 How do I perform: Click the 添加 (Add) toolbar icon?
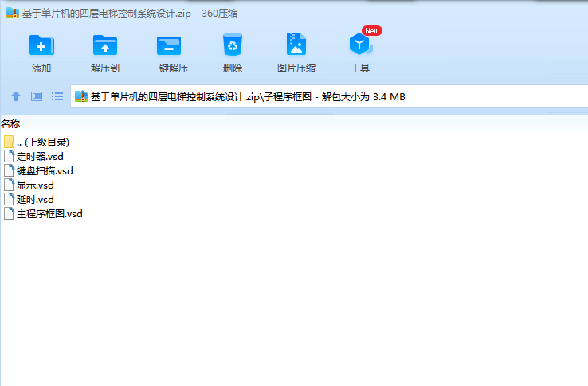click(x=41, y=45)
